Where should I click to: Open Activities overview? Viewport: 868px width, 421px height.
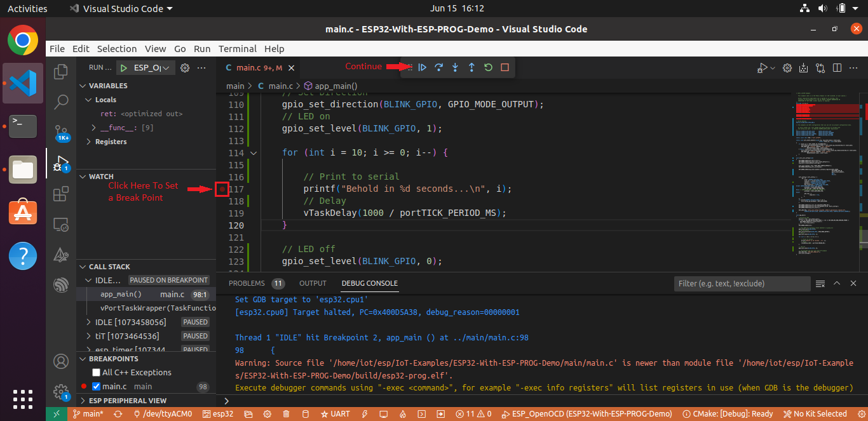[x=27, y=9]
